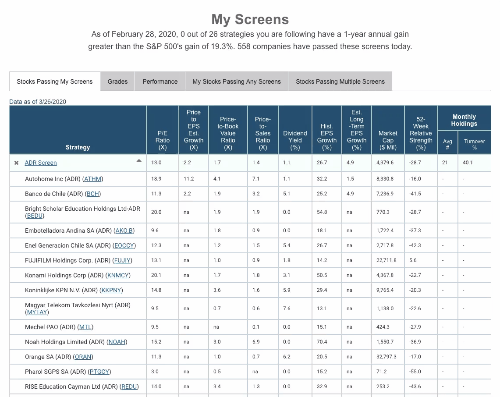Image resolution: width=500 pixels, height=397 pixels.
Task: Switch to the Performance tab
Action: (160, 81)
